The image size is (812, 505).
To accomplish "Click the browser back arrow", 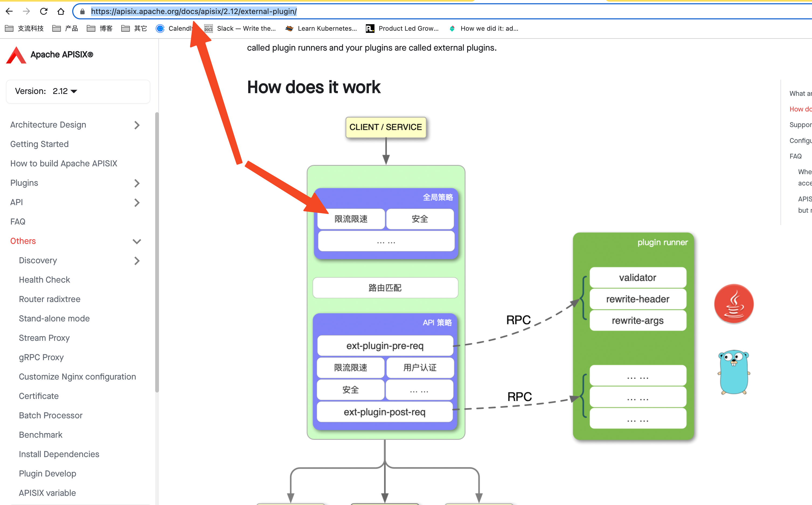I will (9, 11).
